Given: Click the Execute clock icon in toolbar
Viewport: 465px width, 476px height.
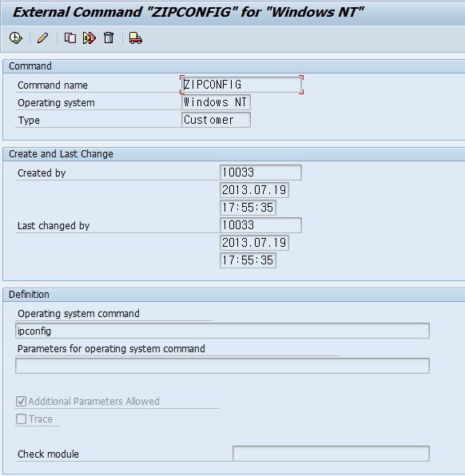Looking at the screenshot, I should point(15,38).
